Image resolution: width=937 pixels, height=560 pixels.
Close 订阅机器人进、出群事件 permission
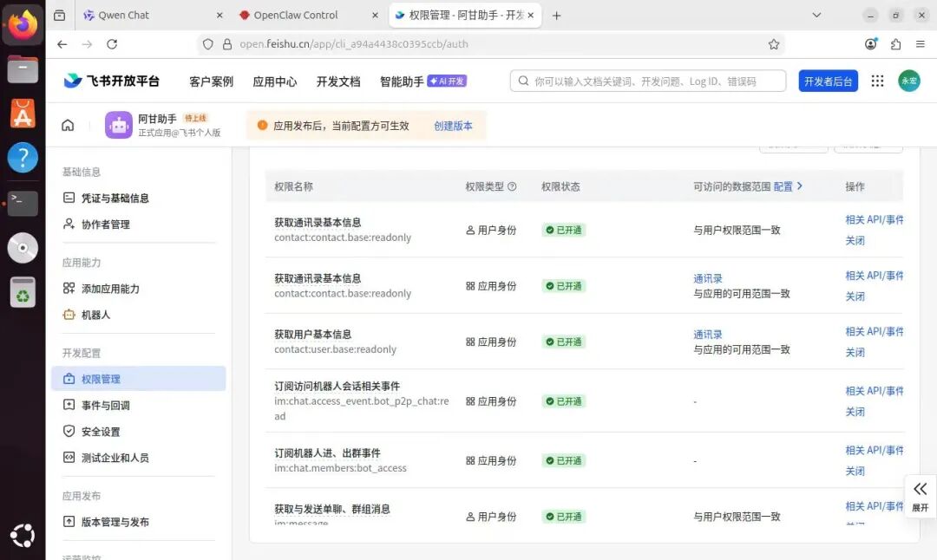pos(855,472)
